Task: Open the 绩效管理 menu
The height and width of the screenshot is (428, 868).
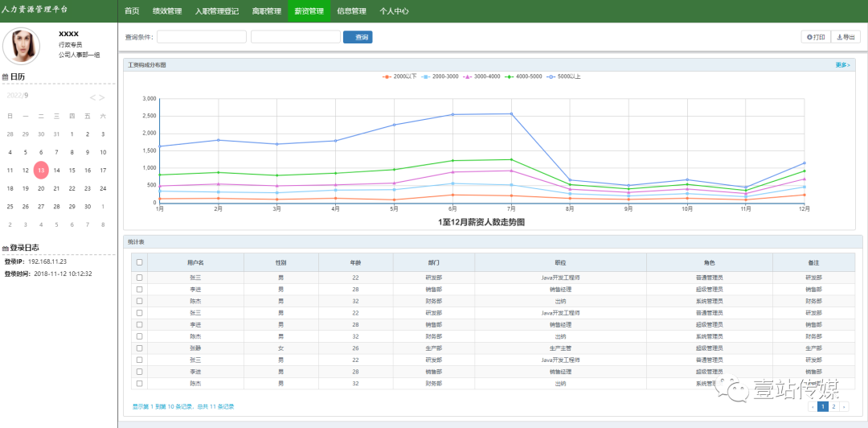Action: tap(167, 11)
